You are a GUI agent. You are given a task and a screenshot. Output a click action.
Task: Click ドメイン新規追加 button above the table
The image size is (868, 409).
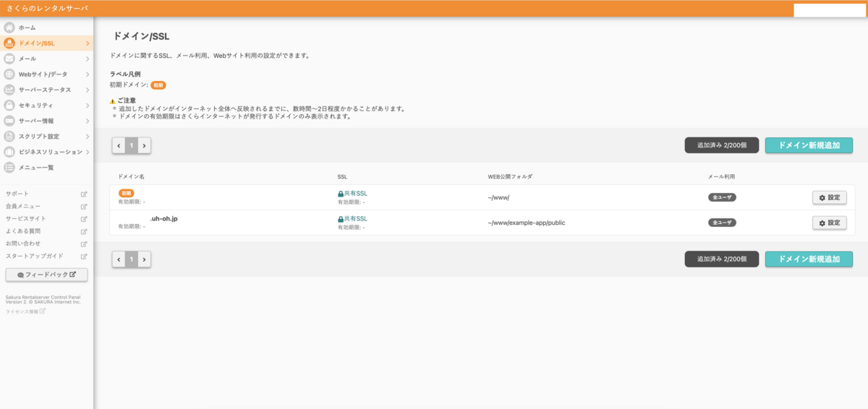click(809, 145)
